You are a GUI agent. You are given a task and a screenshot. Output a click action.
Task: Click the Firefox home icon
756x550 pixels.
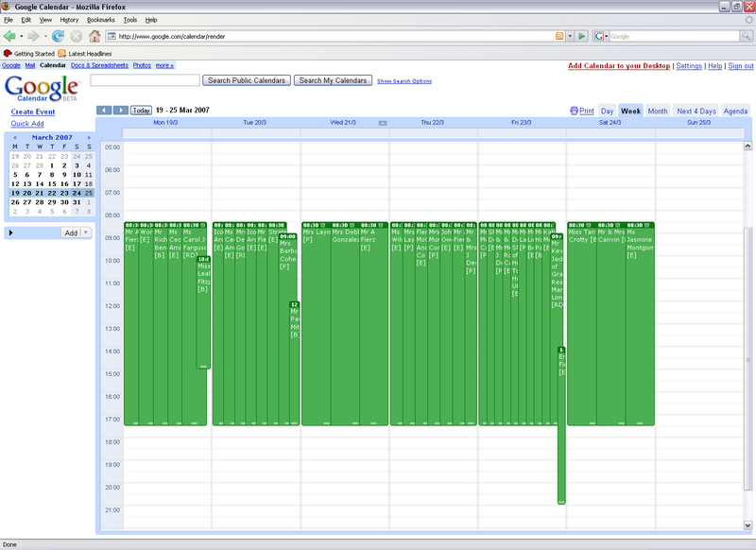(94, 36)
